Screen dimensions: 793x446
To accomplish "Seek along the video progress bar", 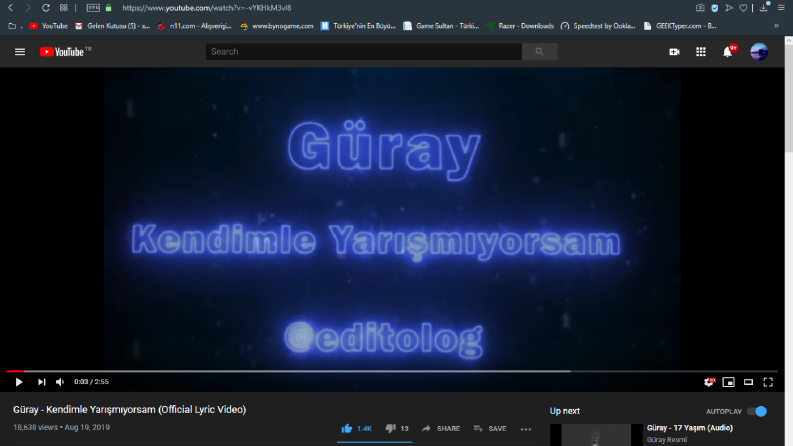I will point(392,371).
